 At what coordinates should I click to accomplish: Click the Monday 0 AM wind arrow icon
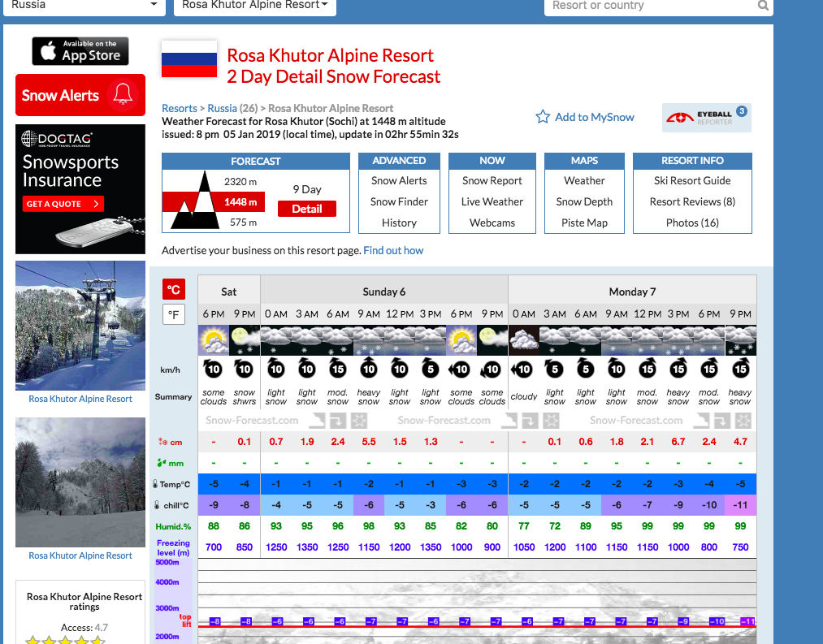522,370
